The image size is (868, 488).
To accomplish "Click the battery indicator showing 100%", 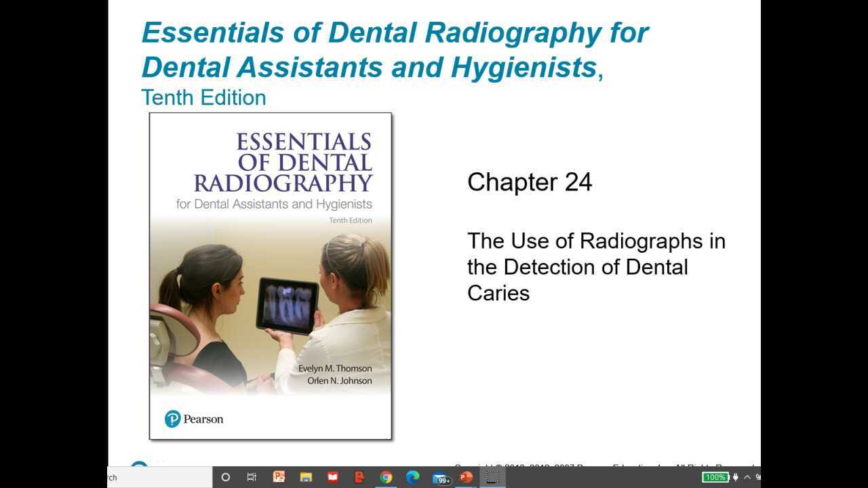I will 716,477.
